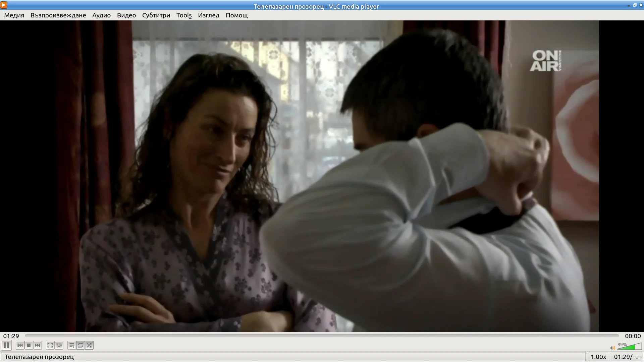Open the Възпроизвеждане menu
This screenshot has width=644, height=362.
(58, 15)
